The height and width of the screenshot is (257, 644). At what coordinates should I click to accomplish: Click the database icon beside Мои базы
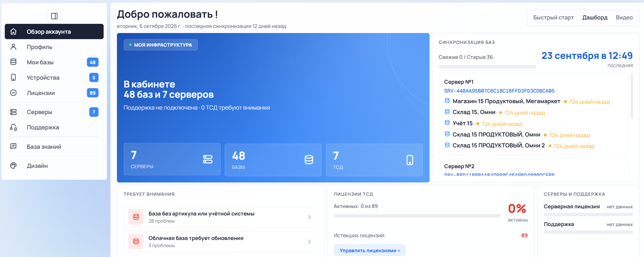(13, 62)
